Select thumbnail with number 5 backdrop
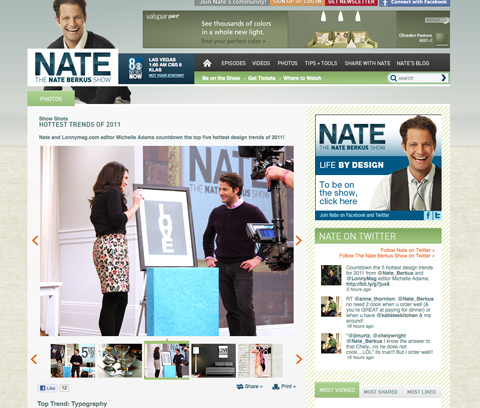Screen dimensions: 480x408 pyautogui.click(x=73, y=361)
